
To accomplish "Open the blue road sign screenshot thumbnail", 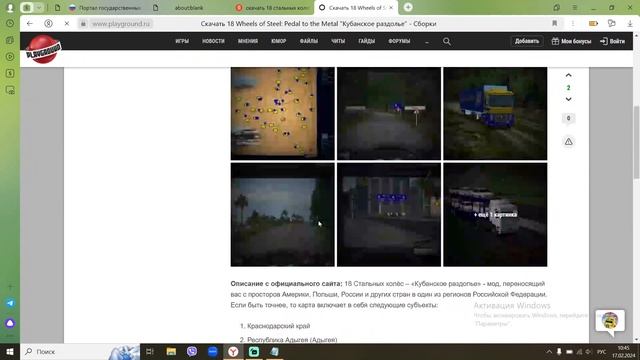I will [x=389, y=113].
